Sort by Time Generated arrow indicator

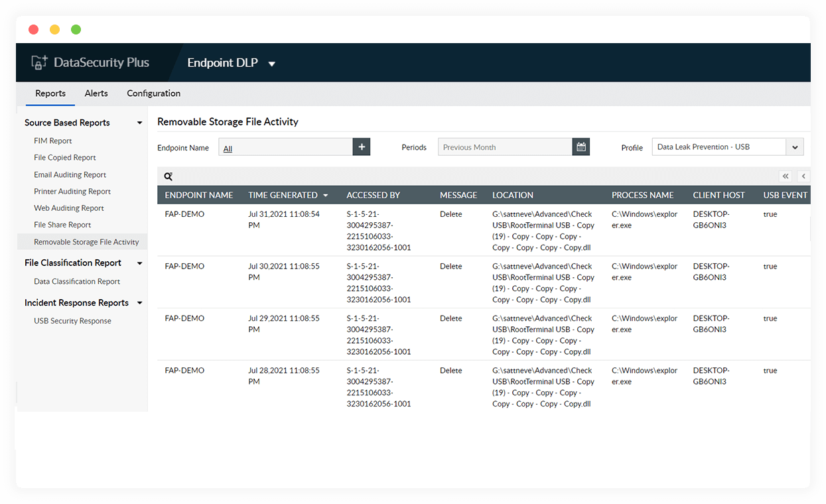click(x=325, y=196)
